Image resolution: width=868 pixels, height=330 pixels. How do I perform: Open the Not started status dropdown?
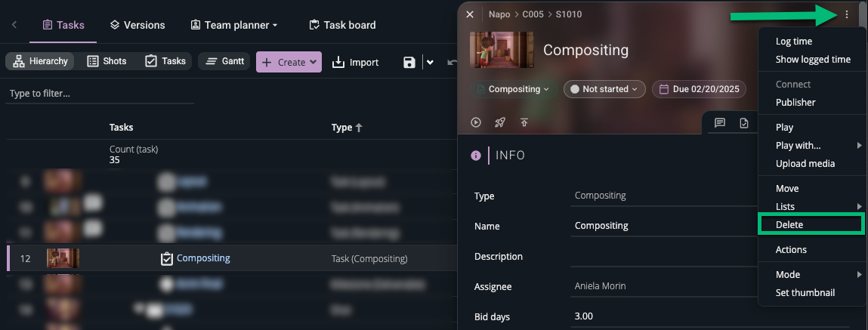coord(604,89)
